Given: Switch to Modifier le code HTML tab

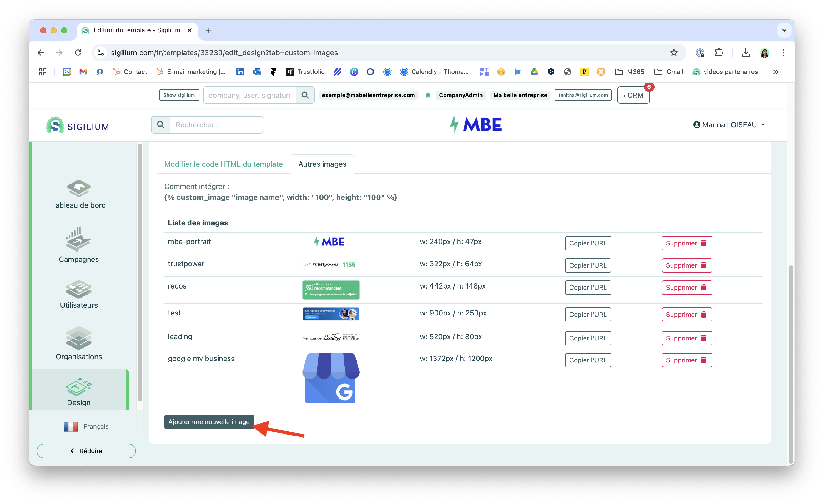Looking at the screenshot, I should coord(223,164).
